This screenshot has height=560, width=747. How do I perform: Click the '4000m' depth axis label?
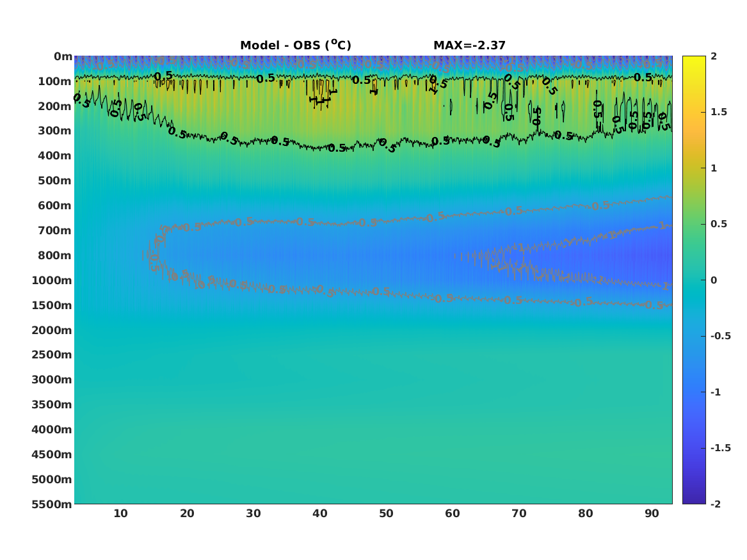[52, 429]
